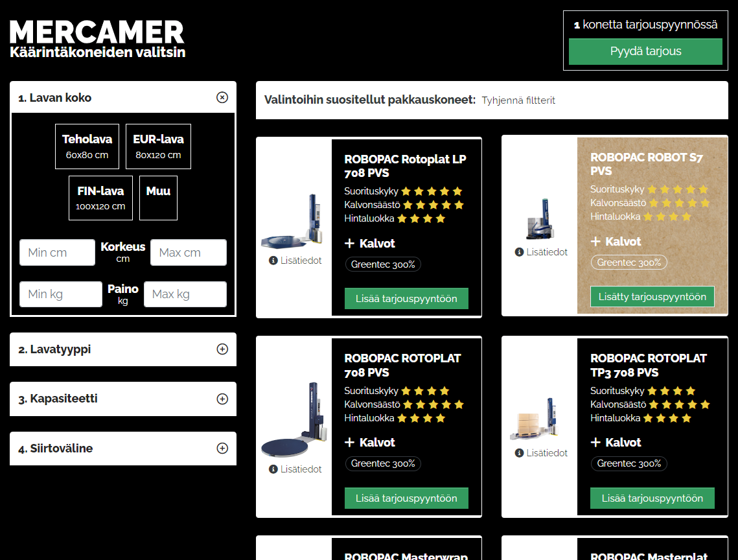738x560 pixels.
Task: Select Teholava 60x80 cm pallet size
Action: [x=87, y=146]
